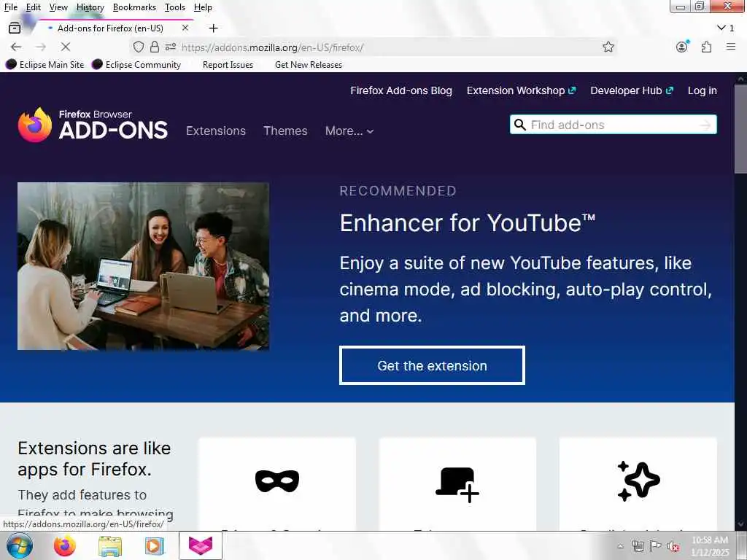Open the Extensions puzzle piece icon
The height and width of the screenshot is (560, 747).
tap(706, 47)
